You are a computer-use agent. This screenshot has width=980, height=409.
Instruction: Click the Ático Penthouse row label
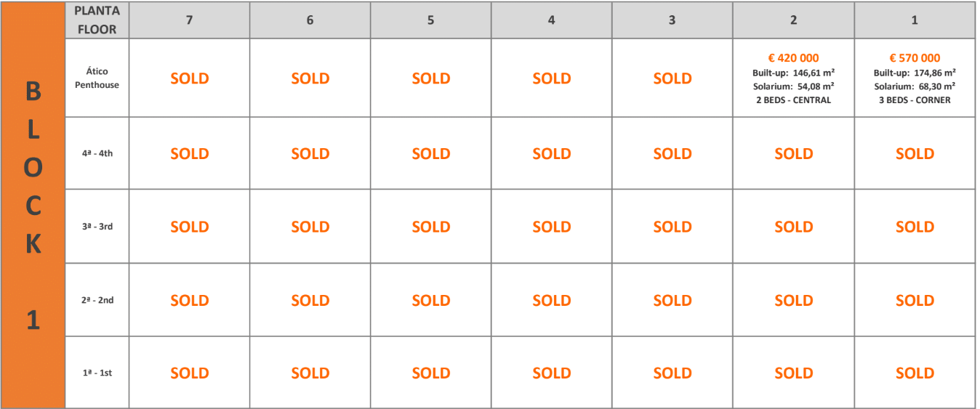(97, 78)
